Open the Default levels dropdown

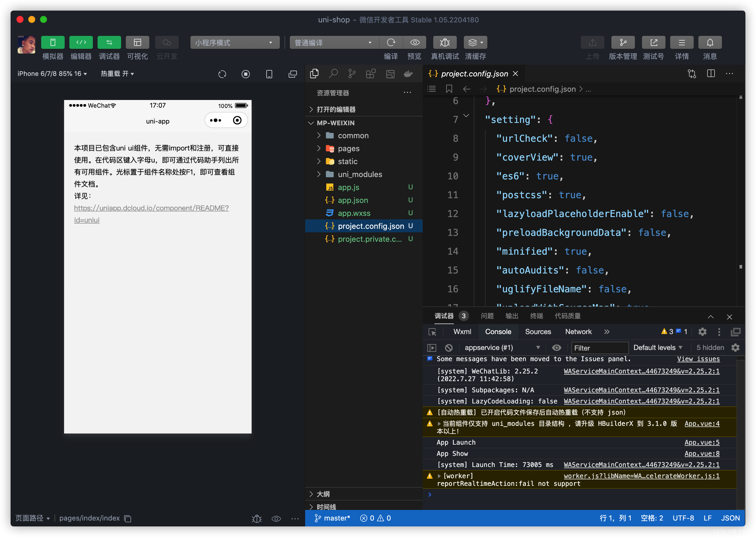[657, 348]
